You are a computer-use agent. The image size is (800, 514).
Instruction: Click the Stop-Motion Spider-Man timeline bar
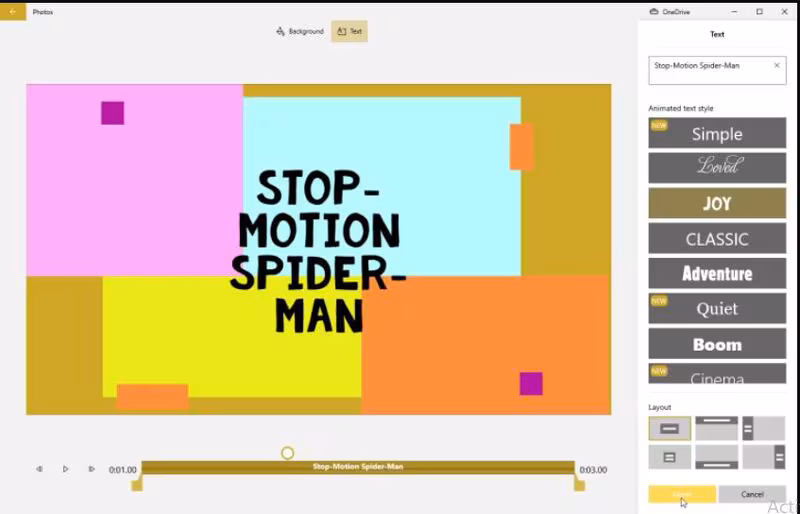[x=358, y=467]
